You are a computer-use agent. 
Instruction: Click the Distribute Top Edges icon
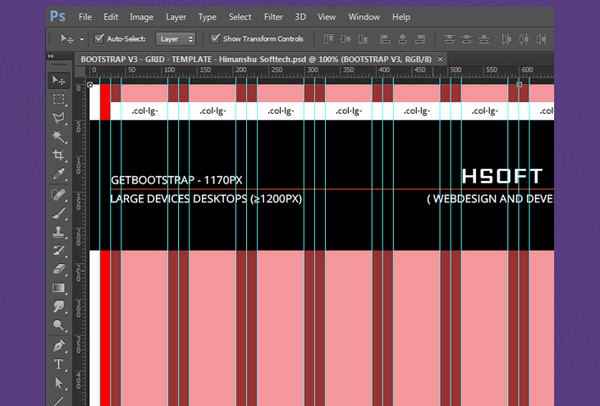click(x=449, y=39)
